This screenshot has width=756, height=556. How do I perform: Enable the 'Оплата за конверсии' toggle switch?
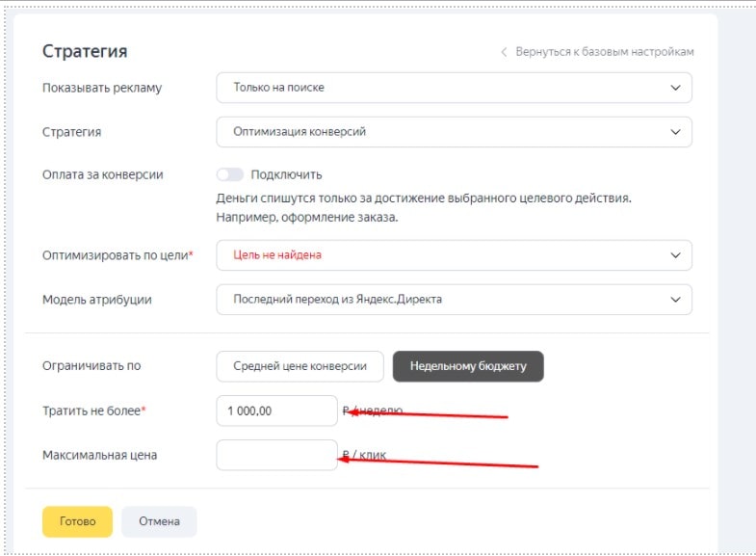tap(230, 174)
